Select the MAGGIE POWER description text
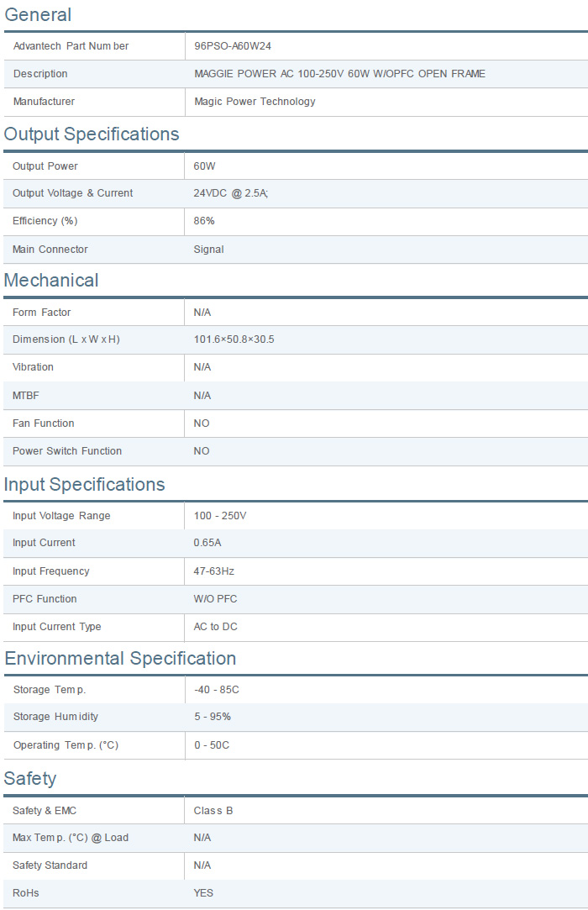Screen dimensions: 588x910 click(x=339, y=74)
